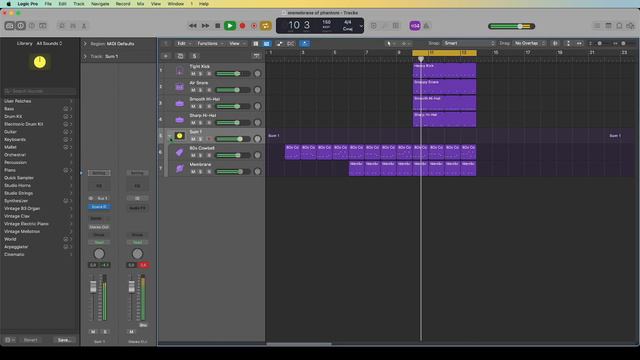Click the global Solo S button above tracks
This screenshot has height=360, width=640.
tap(194, 56)
